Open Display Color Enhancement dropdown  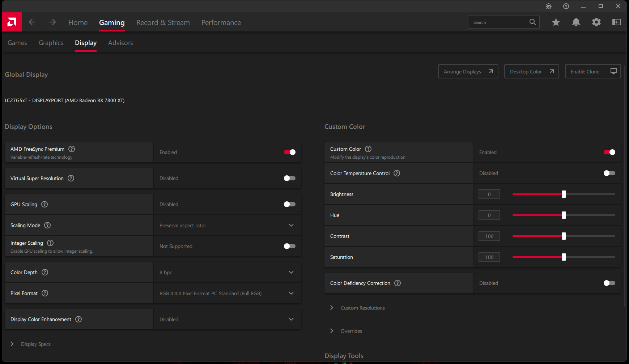coord(228,319)
